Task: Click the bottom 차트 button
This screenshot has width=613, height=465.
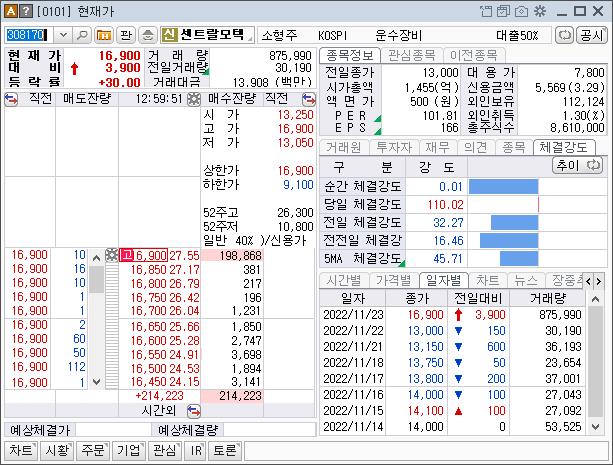Action: pyautogui.click(x=21, y=451)
